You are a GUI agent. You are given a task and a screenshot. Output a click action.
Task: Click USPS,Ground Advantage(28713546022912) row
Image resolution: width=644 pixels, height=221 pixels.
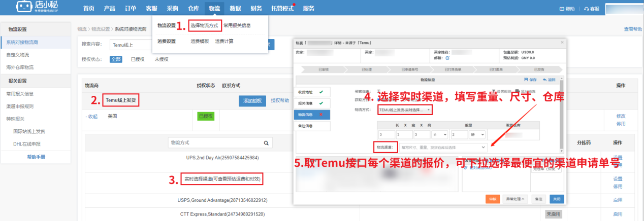coord(223,200)
